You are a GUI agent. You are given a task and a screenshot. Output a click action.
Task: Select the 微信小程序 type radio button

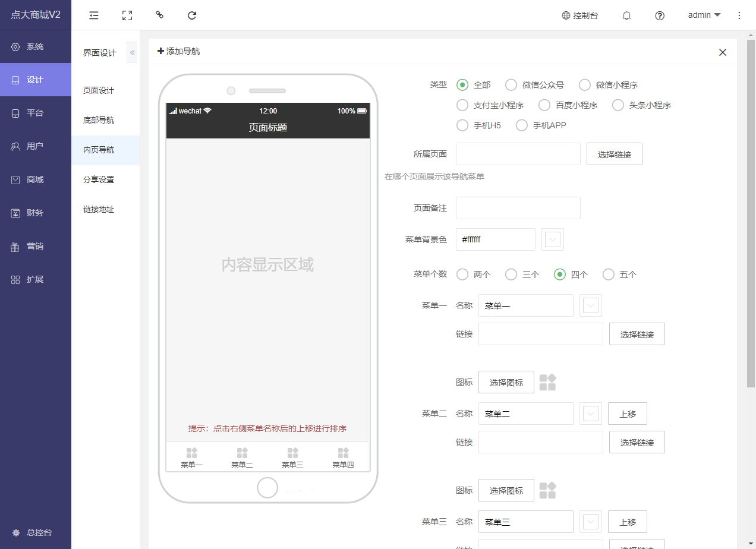tap(585, 85)
